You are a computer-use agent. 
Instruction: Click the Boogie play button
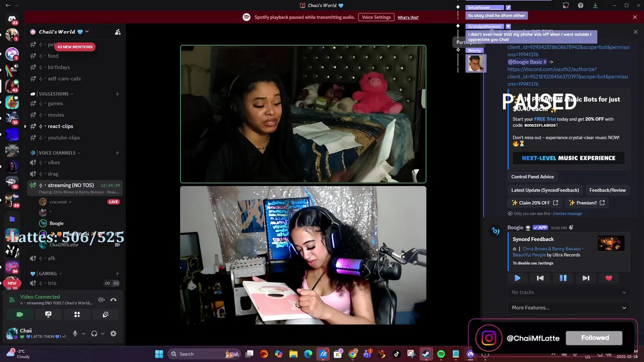(x=517, y=278)
